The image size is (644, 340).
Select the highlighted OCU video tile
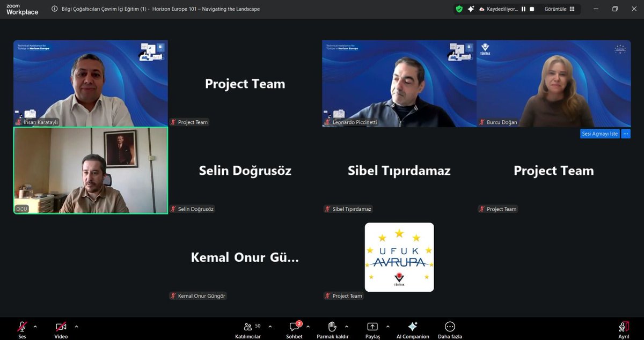tap(91, 171)
